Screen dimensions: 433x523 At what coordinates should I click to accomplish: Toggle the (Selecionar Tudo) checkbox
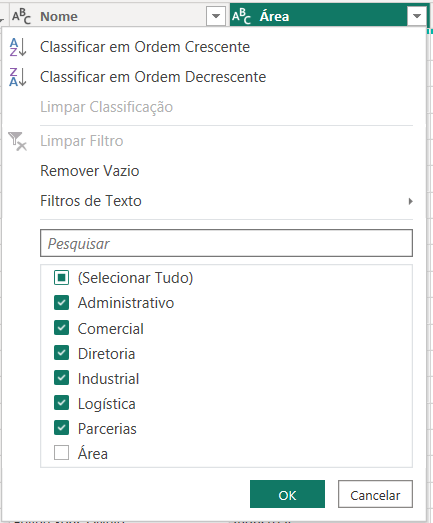[x=61, y=278]
